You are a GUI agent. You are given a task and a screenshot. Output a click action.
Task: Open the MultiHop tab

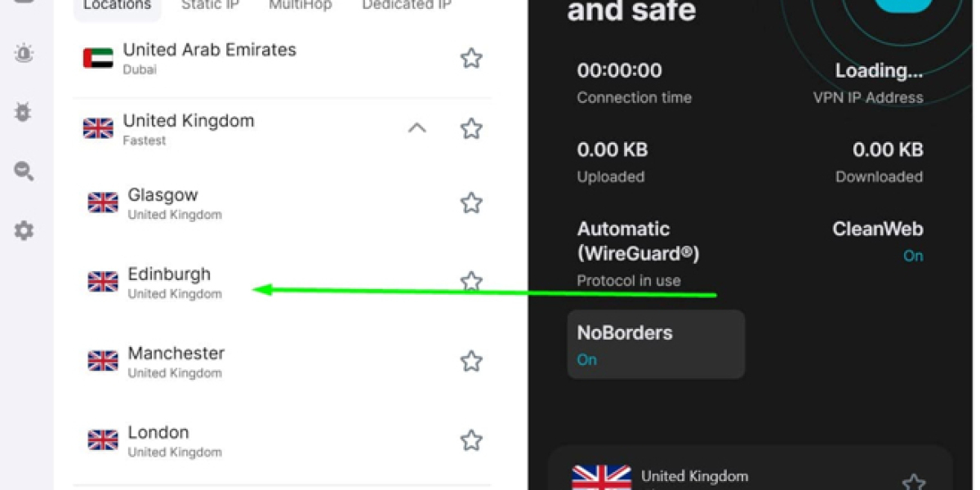[301, 6]
